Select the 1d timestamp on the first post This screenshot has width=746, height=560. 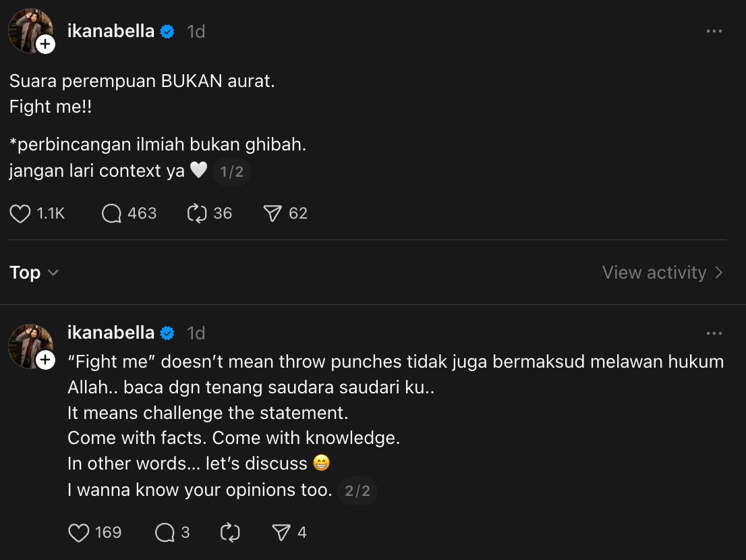[196, 30]
